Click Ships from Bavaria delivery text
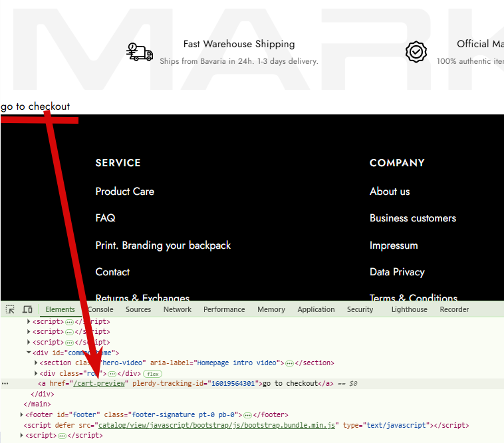 239,61
